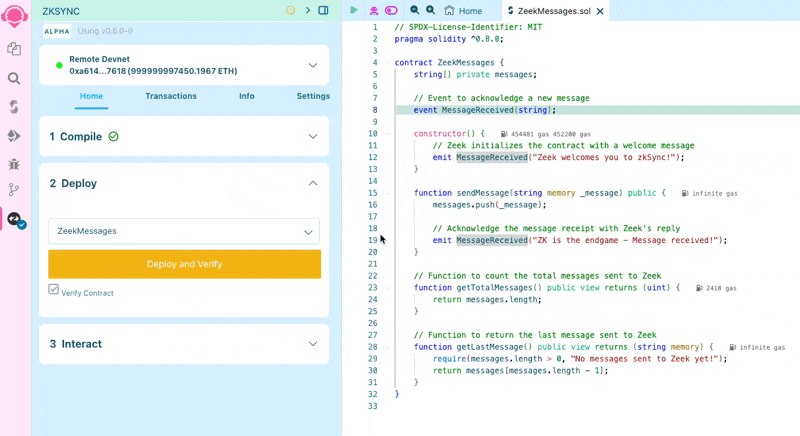The image size is (800, 436).
Task: Flip the pink toggle switch in editor toolbar
Action: pyautogui.click(x=391, y=10)
